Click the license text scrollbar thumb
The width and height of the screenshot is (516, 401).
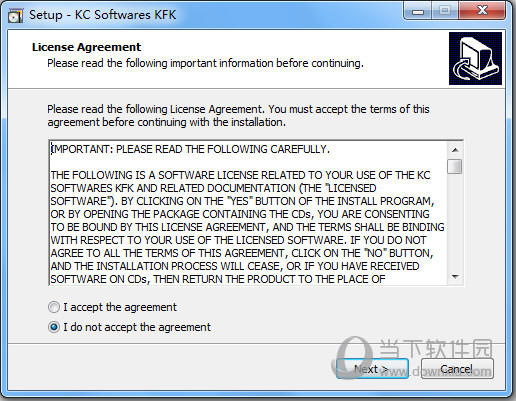[x=455, y=166]
